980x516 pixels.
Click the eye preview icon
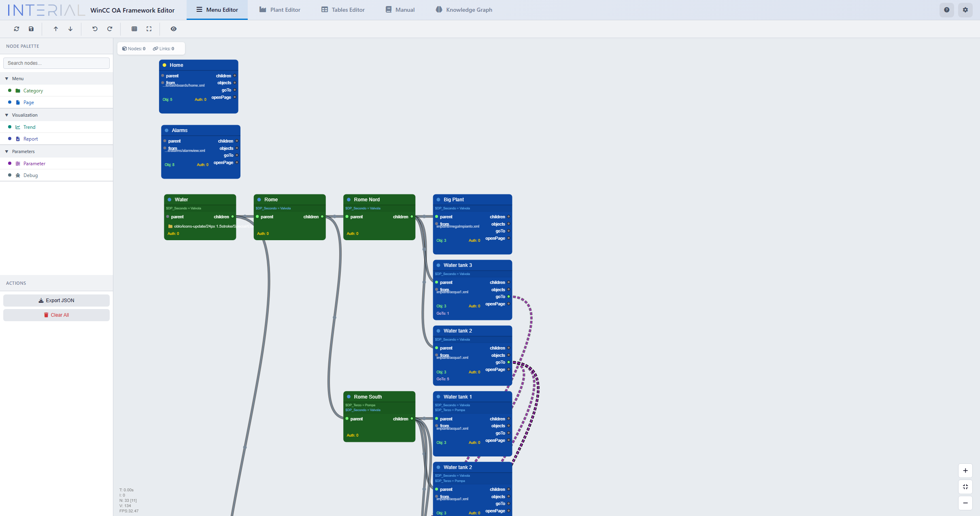pos(174,29)
